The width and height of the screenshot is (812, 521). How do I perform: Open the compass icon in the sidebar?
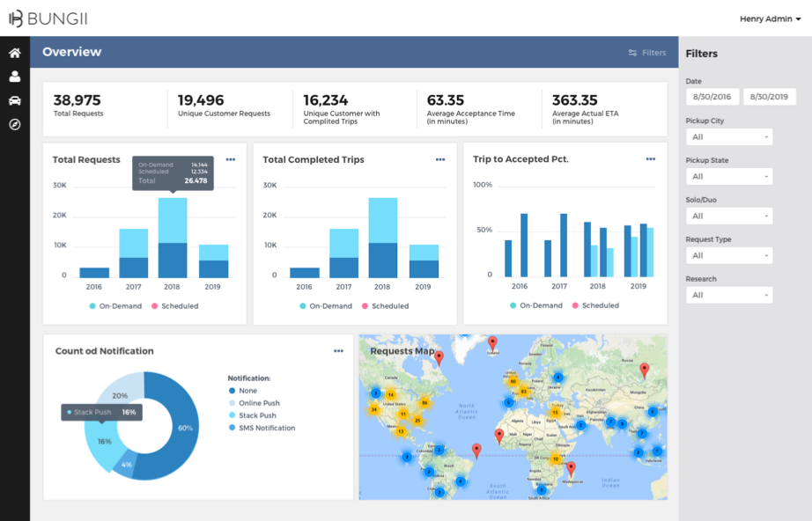tap(15, 124)
